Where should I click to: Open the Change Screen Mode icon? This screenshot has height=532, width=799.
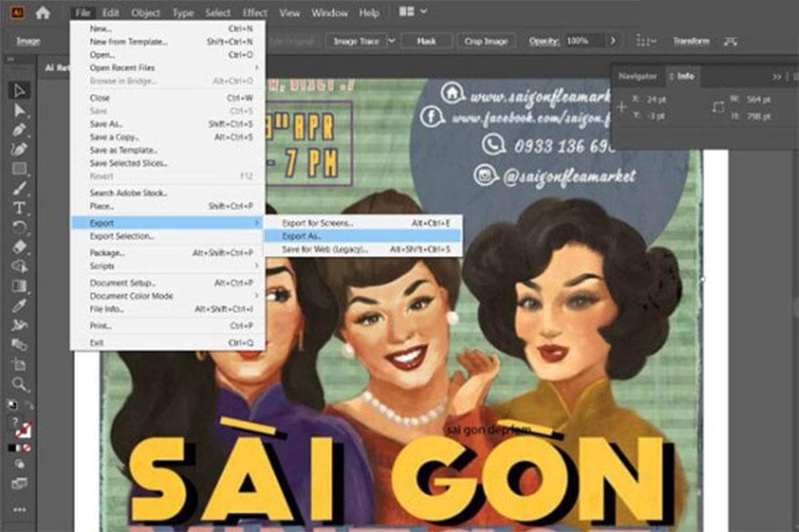click(x=19, y=484)
